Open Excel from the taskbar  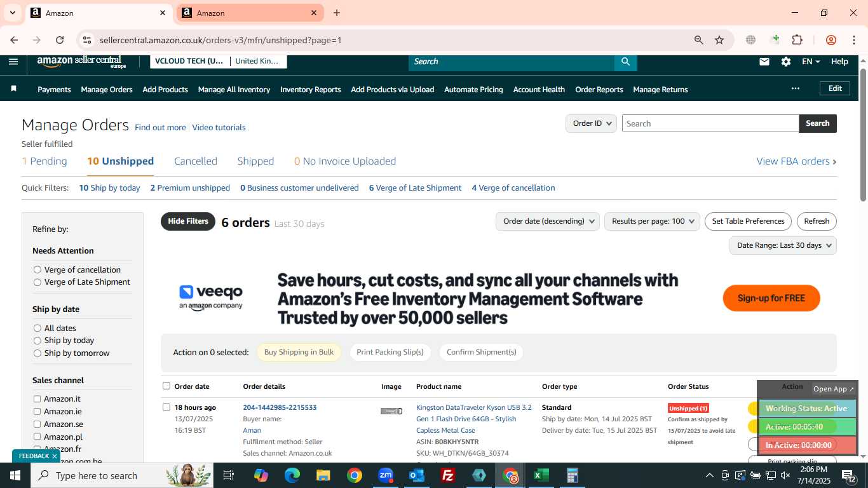tap(541, 475)
